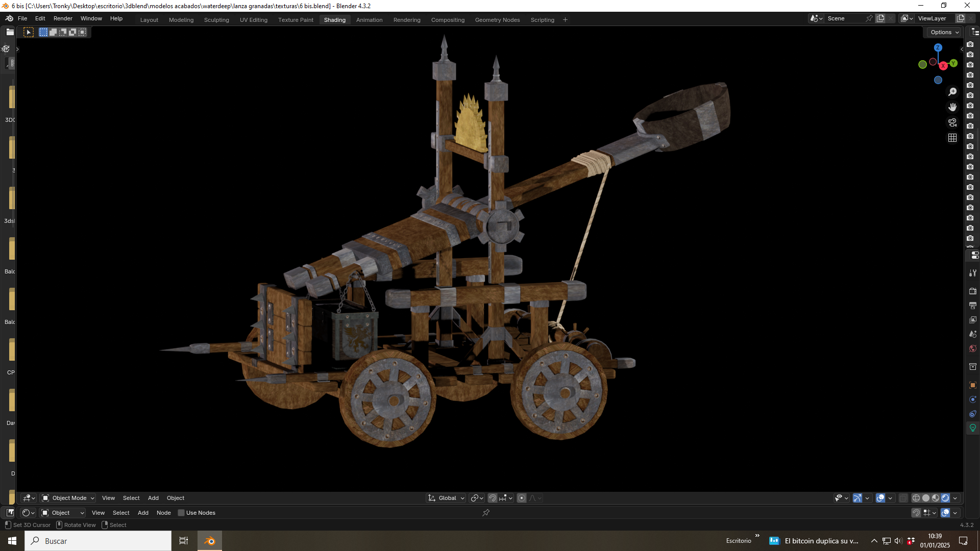Click zoom view magnifier in viewport

click(x=952, y=92)
